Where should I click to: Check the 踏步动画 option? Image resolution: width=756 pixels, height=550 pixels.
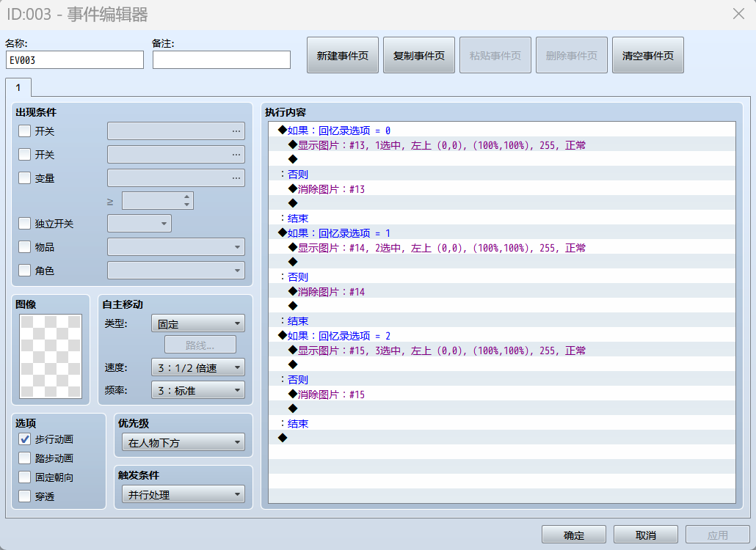pyautogui.click(x=24, y=458)
